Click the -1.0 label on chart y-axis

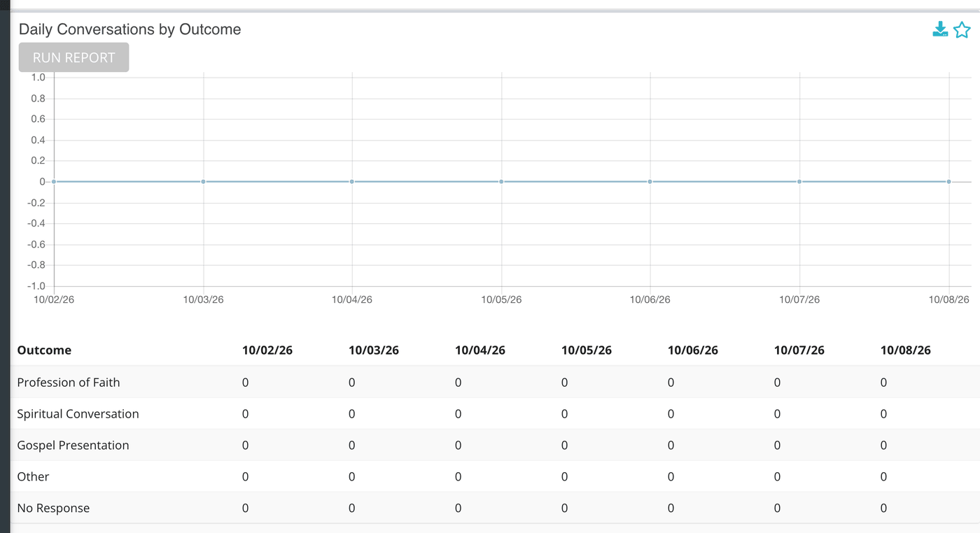tap(36, 286)
